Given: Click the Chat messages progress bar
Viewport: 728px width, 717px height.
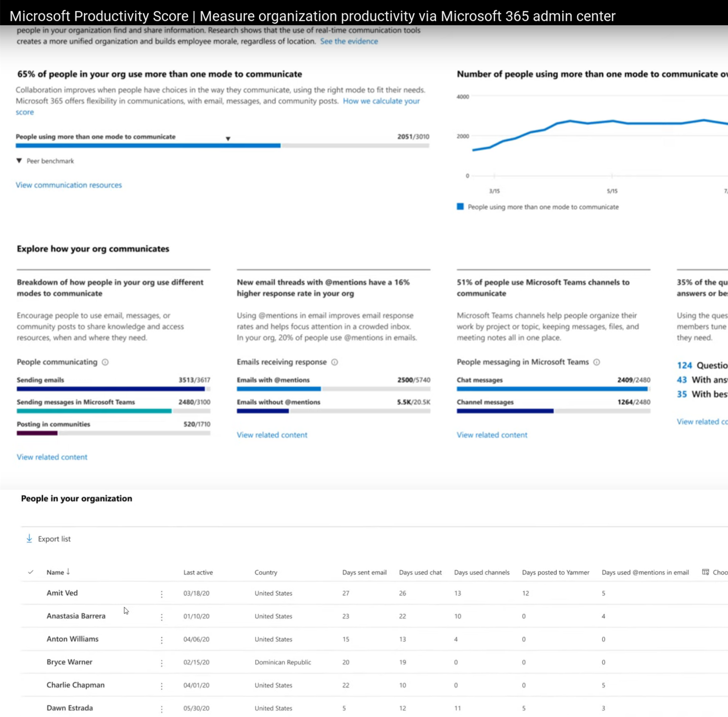Looking at the screenshot, I should pos(553,389).
